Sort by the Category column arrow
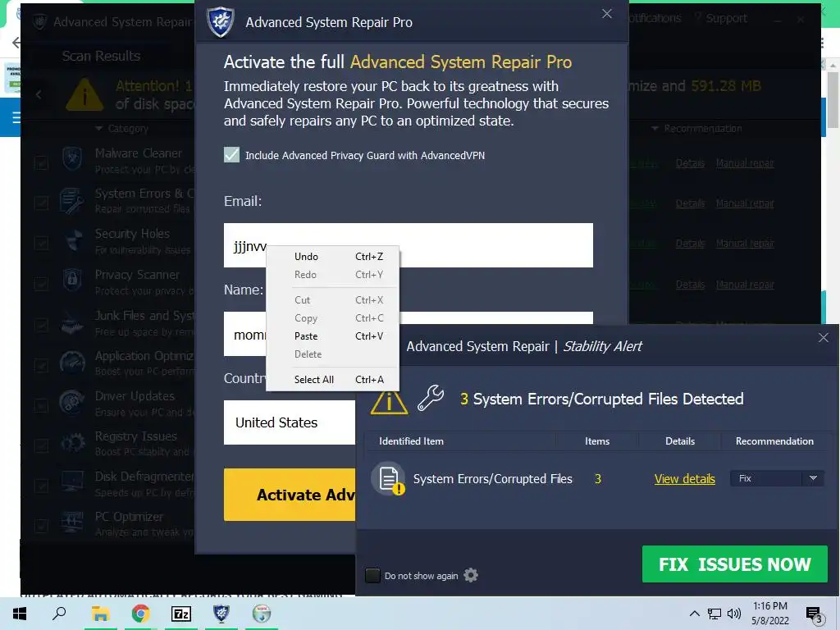The image size is (840, 630). point(98,129)
